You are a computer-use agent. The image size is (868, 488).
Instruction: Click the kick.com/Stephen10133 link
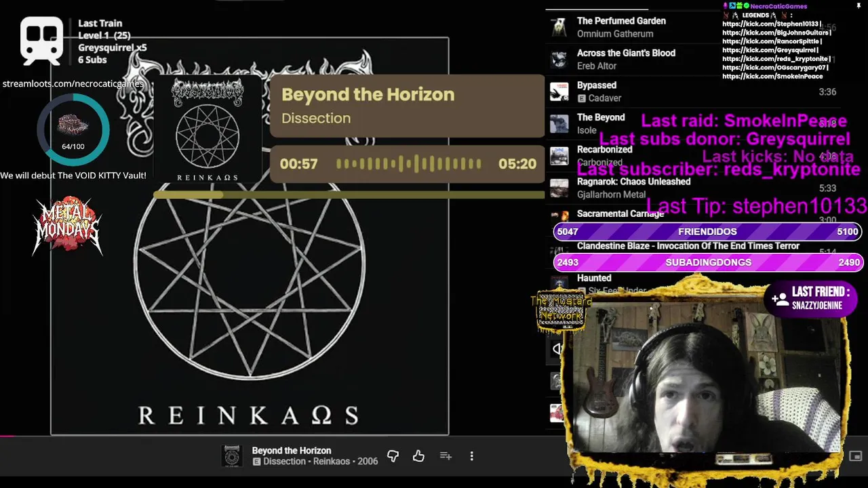[x=771, y=24]
